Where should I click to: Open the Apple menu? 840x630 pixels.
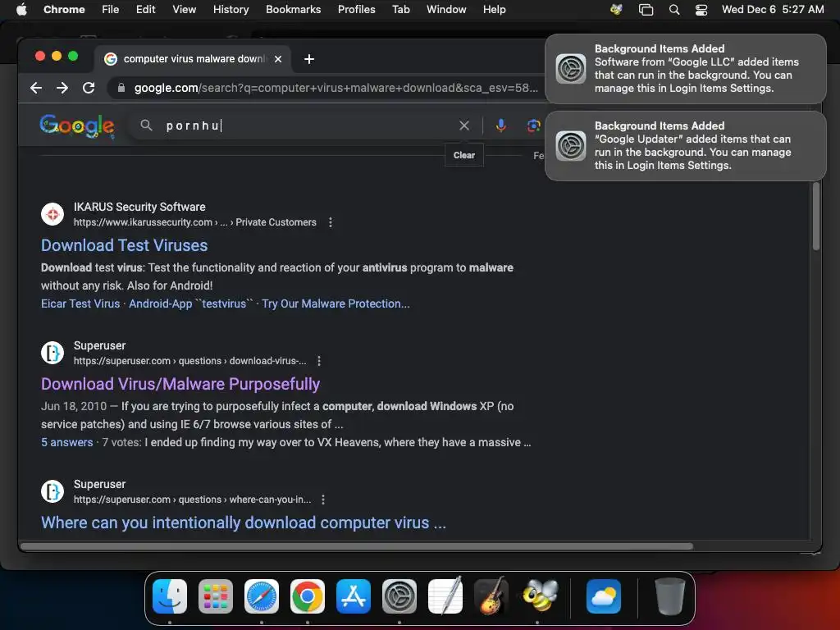(21, 9)
